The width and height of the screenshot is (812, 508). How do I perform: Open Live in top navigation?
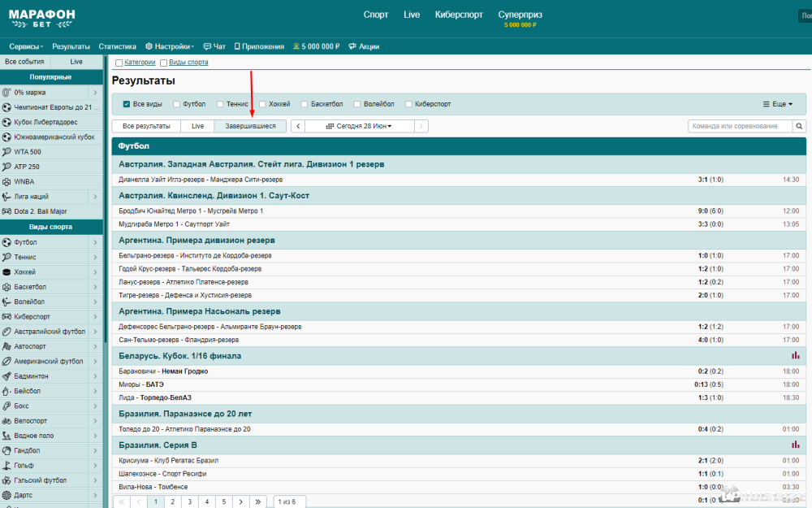(412, 15)
